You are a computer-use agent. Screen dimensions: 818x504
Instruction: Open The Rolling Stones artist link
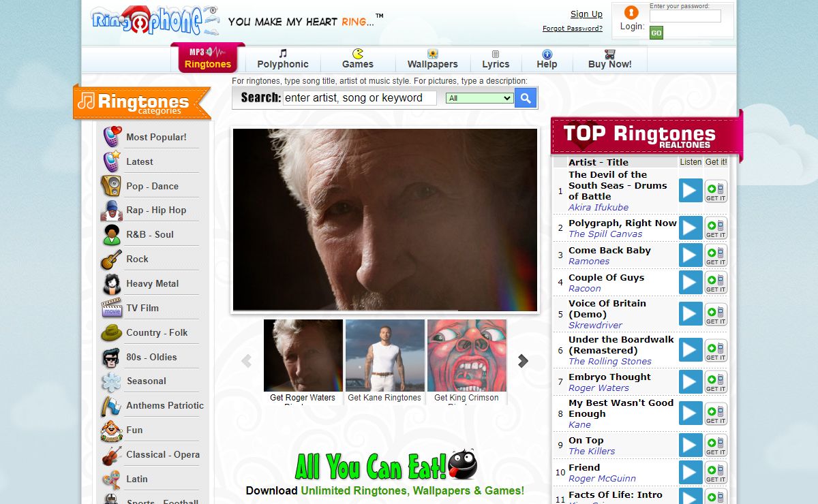pos(610,361)
